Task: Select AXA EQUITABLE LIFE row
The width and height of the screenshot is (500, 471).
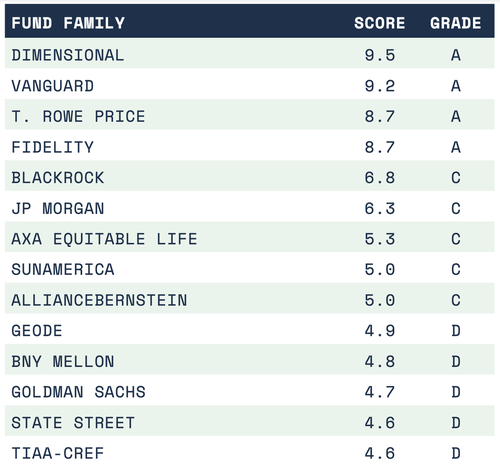Action: 250,239
